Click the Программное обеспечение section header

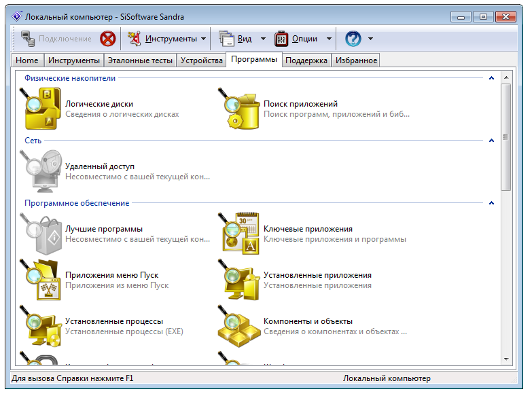click(x=77, y=203)
